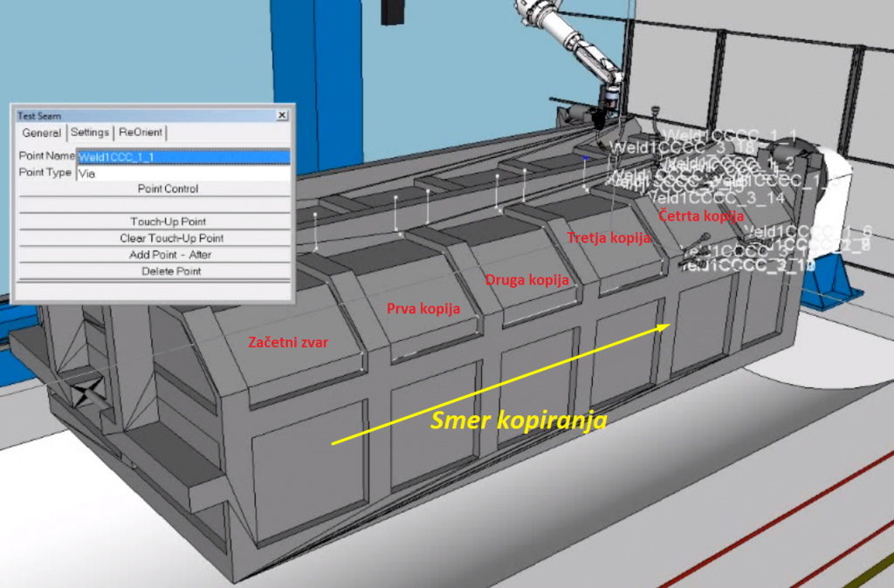Click the Point Name input field
Image resolution: width=894 pixels, height=588 pixels.
coord(182,157)
